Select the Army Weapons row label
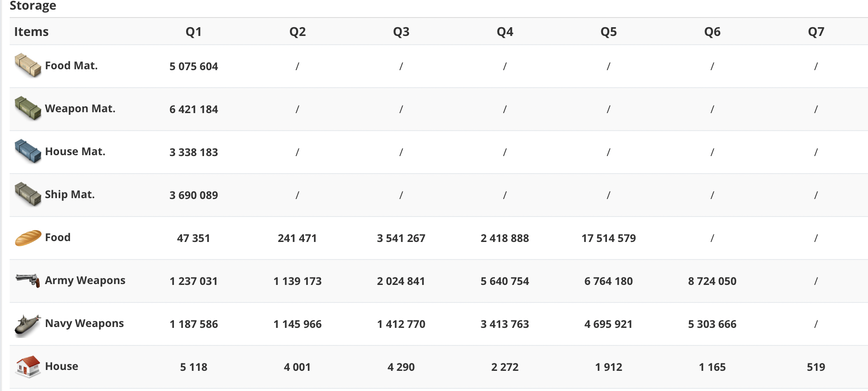Image resolution: width=868 pixels, height=391 pixels. 85,280
